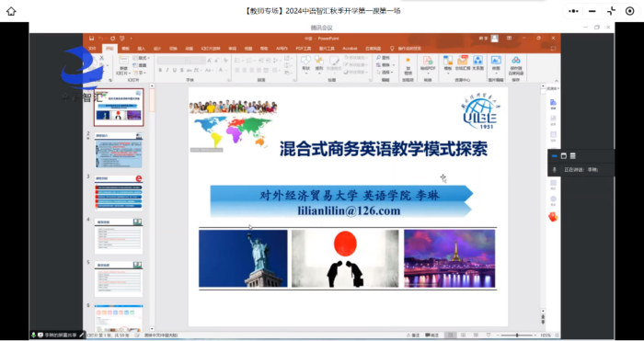Screen dimensions: 644x341
Task: Open quick access toolbar customize dropdown
Action: coord(131,39)
